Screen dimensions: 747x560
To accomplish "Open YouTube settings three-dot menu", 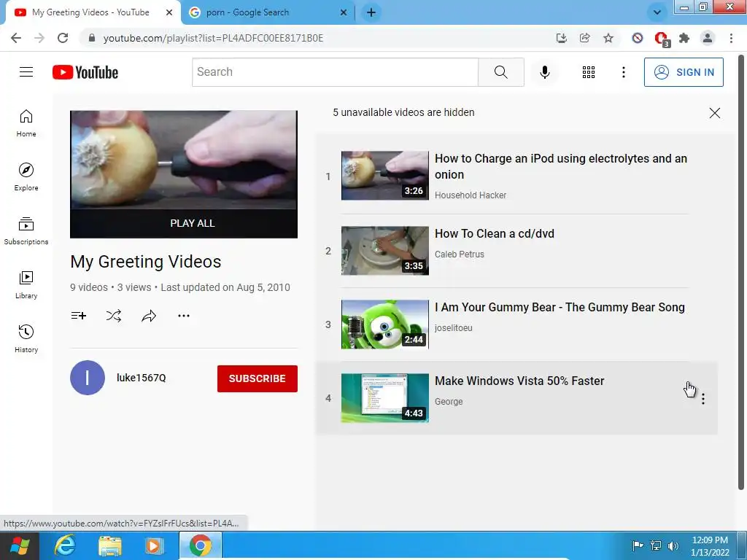I will (x=623, y=72).
